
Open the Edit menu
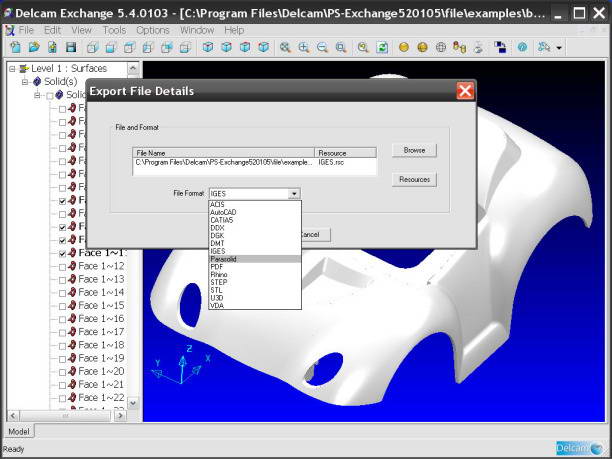52,30
